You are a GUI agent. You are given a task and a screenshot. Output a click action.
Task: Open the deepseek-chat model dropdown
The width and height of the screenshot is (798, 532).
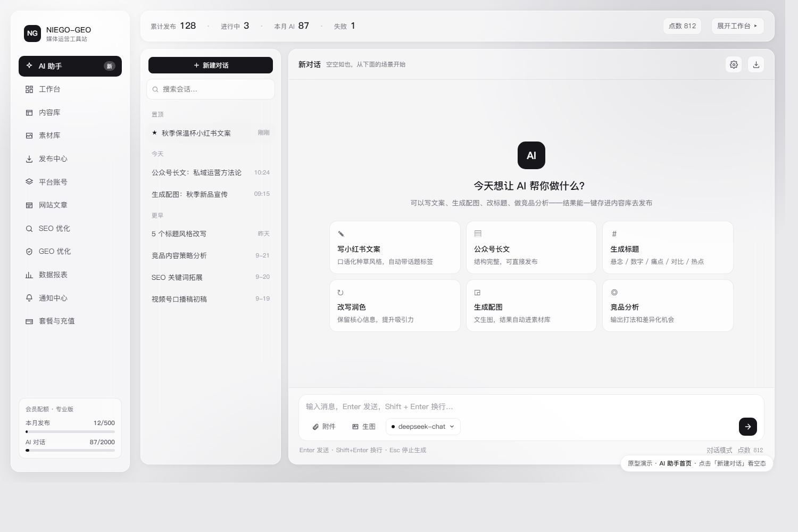(x=423, y=427)
